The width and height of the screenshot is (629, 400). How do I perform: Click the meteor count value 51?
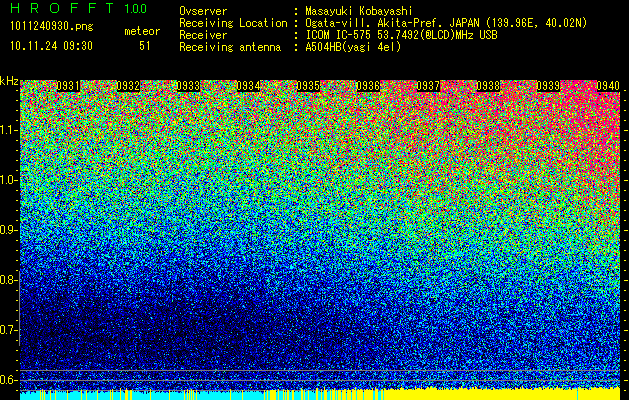click(145, 46)
